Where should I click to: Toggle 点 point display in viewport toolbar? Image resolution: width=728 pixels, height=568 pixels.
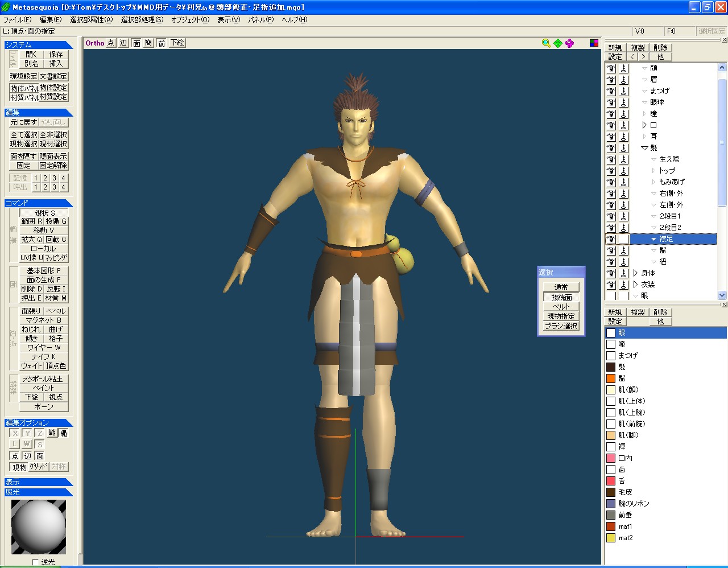click(x=110, y=43)
